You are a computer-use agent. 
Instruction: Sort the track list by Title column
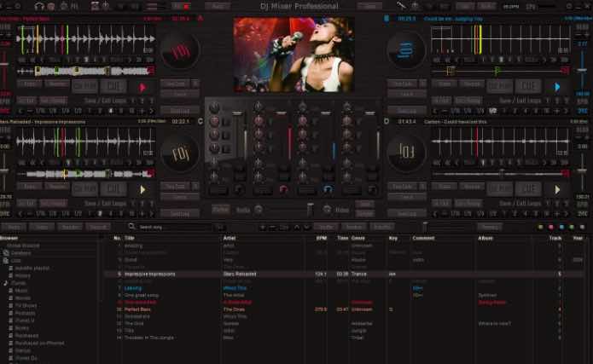pos(130,238)
